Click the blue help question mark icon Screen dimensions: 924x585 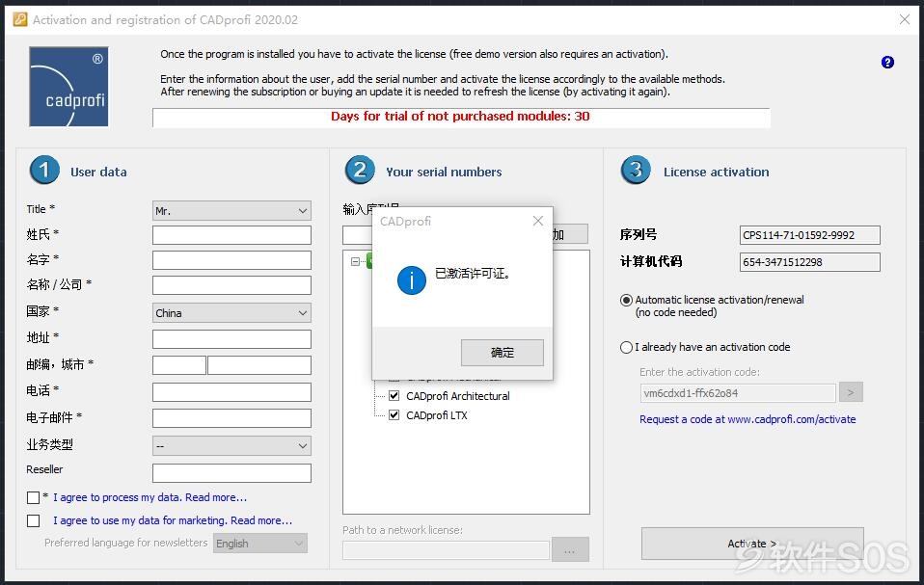pyautogui.click(x=887, y=63)
